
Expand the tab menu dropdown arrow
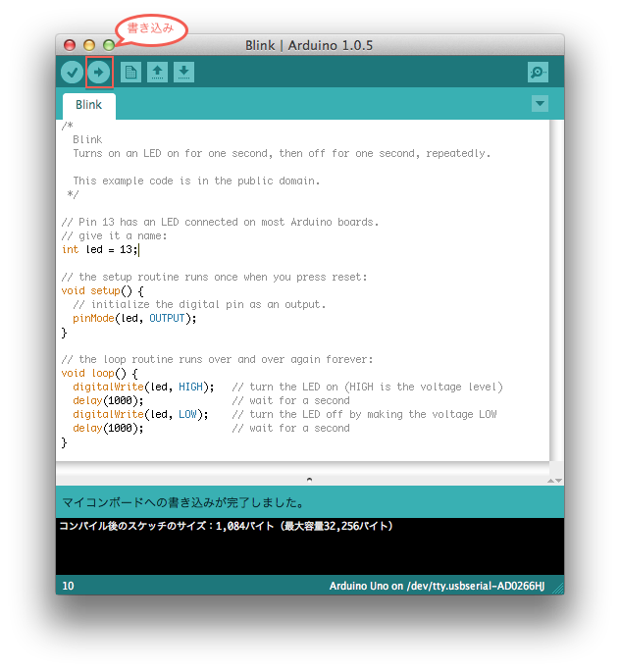tap(540, 104)
